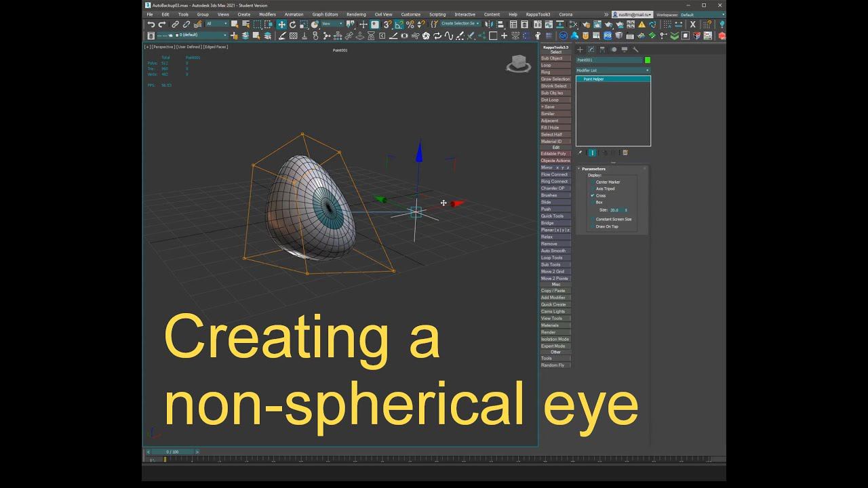Image resolution: width=868 pixels, height=488 pixels.
Task: Open the reference coordinate 'View' dropdown
Action: tap(332, 24)
